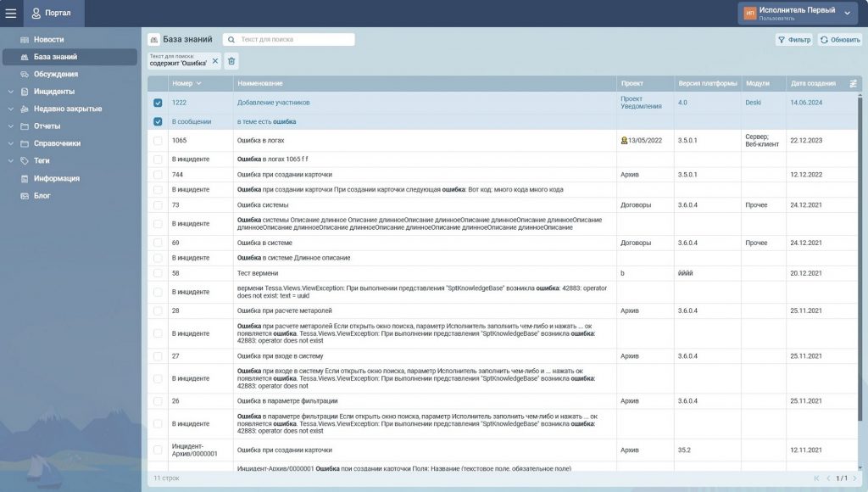This screenshot has height=492, width=868.
Task: Open table column settings icon
Action: pyautogui.click(x=853, y=83)
